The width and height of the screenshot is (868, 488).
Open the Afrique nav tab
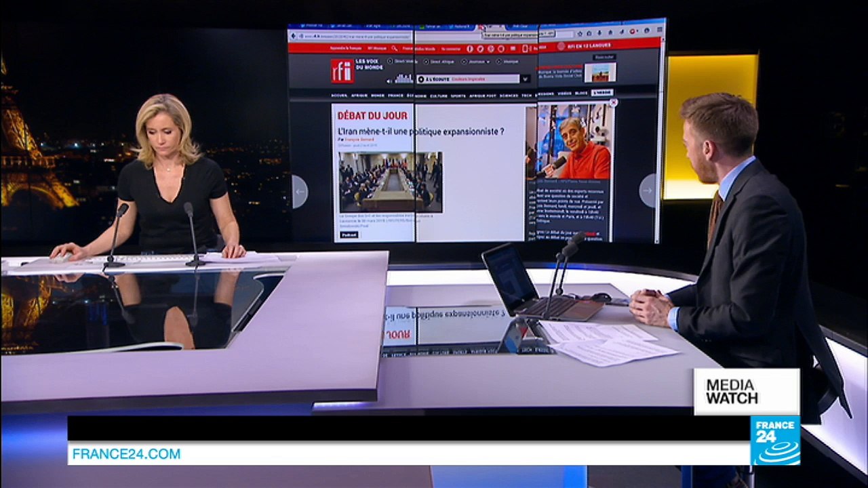point(359,96)
